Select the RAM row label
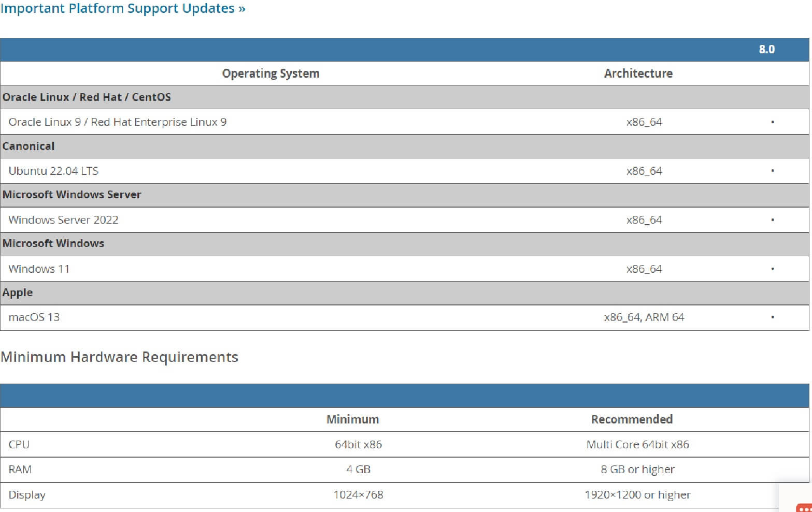Viewport: 812px width, 512px height. coord(20,470)
